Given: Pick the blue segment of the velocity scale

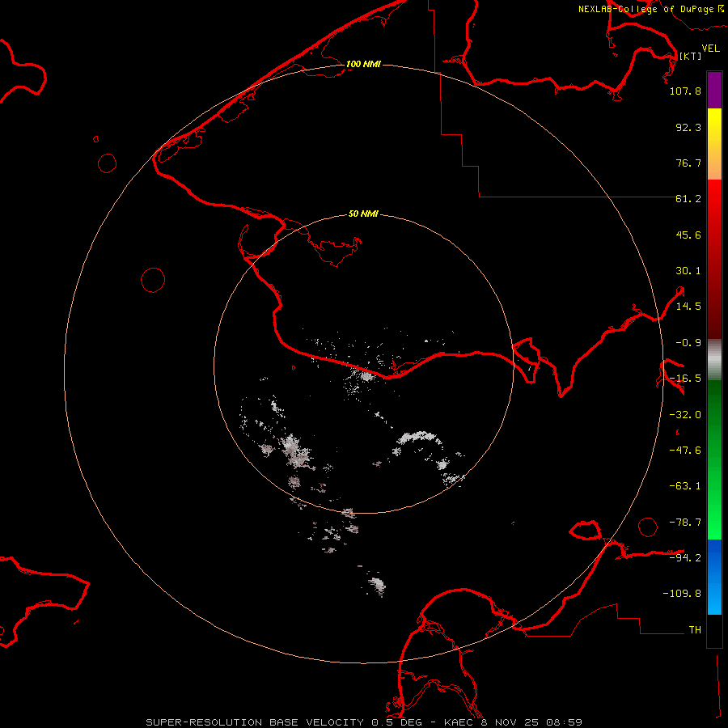Looking at the screenshot, I should (714, 577).
